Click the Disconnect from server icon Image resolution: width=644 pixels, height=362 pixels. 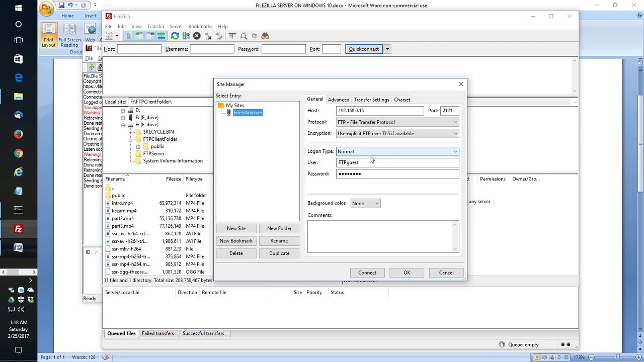(208, 36)
